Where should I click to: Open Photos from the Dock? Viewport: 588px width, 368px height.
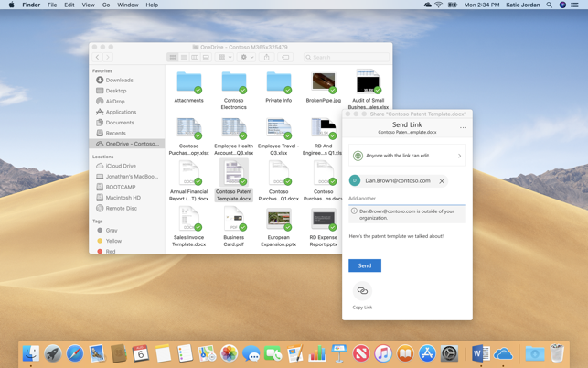tap(230, 353)
